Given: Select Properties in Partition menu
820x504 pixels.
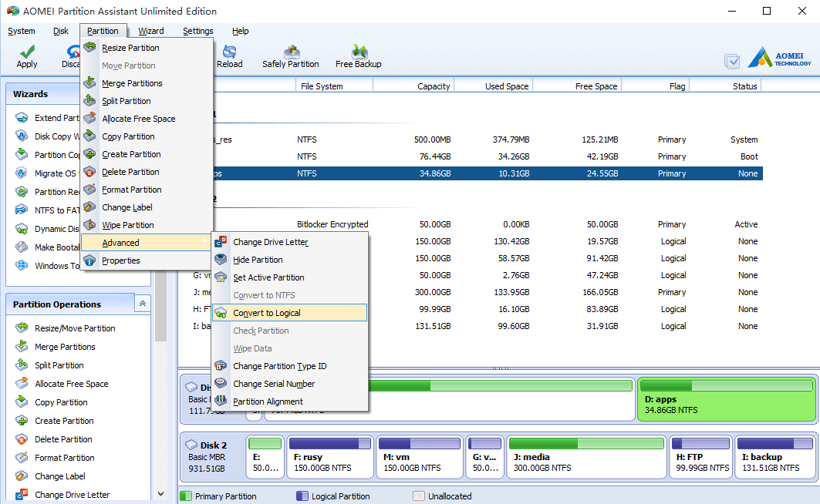Looking at the screenshot, I should coord(147,260).
